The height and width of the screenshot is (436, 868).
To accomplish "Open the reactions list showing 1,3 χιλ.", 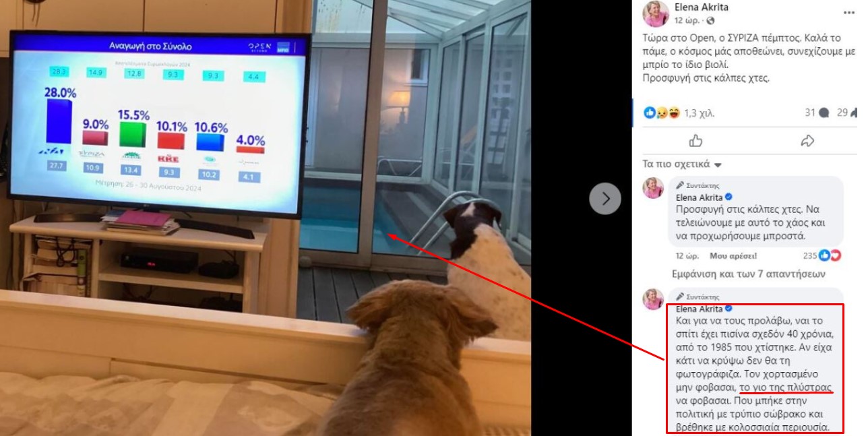I will click(679, 113).
